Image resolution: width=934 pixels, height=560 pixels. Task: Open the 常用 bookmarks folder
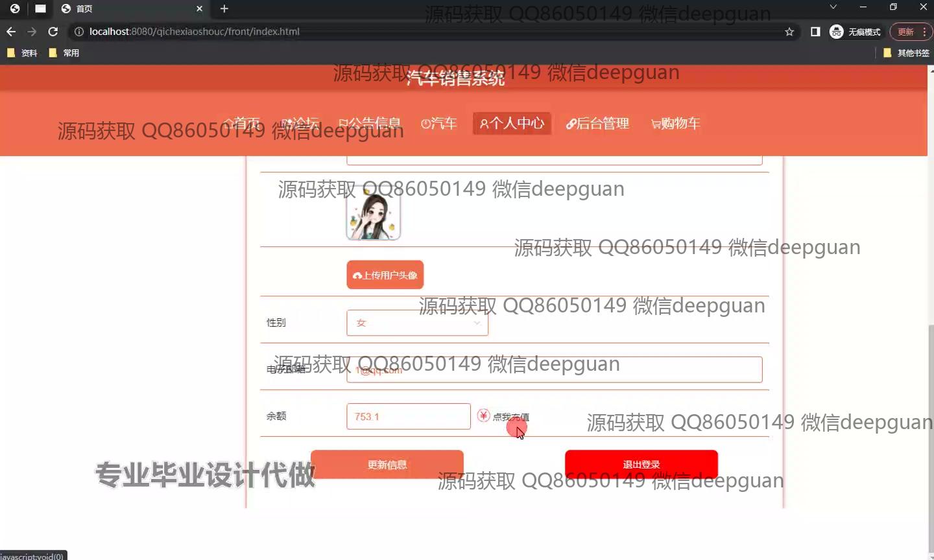pos(64,53)
